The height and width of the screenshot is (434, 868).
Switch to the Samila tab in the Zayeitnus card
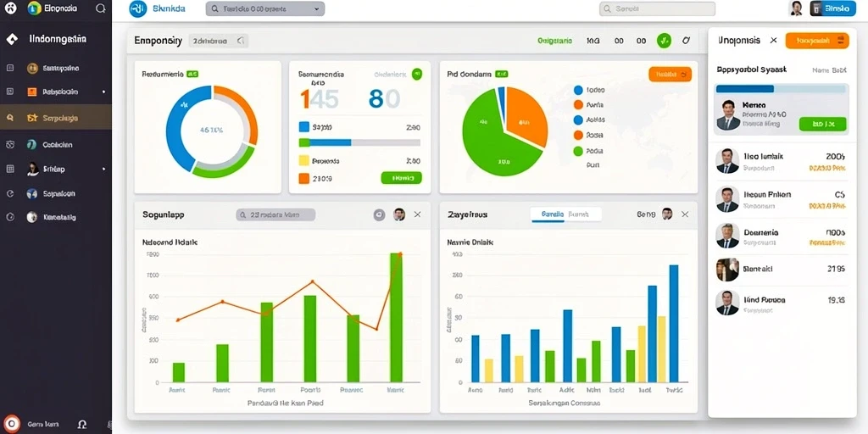tap(552, 214)
